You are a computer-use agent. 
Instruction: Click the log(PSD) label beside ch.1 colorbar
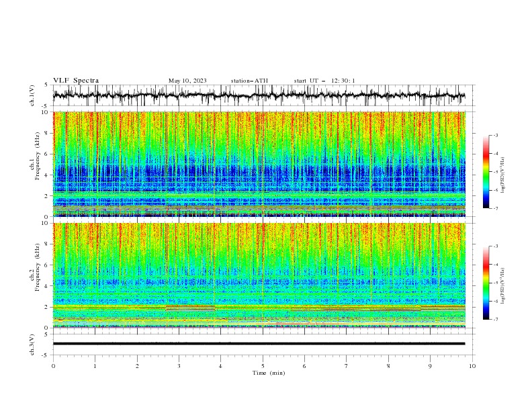[x=503, y=175]
